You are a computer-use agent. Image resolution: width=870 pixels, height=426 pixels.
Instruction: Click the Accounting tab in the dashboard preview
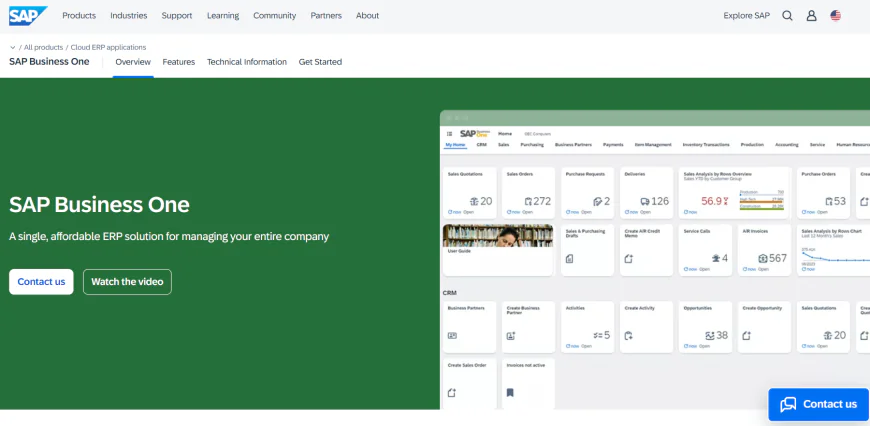(x=787, y=145)
